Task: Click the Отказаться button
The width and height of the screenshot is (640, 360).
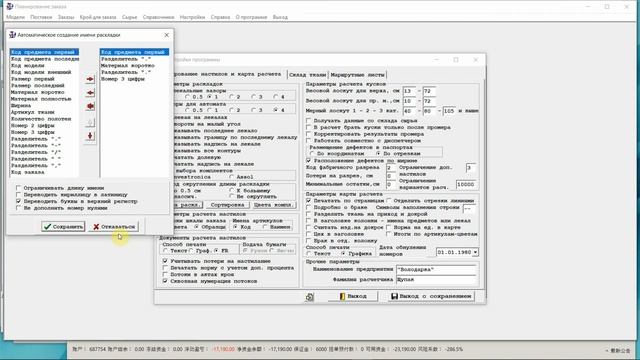Action: [113, 227]
